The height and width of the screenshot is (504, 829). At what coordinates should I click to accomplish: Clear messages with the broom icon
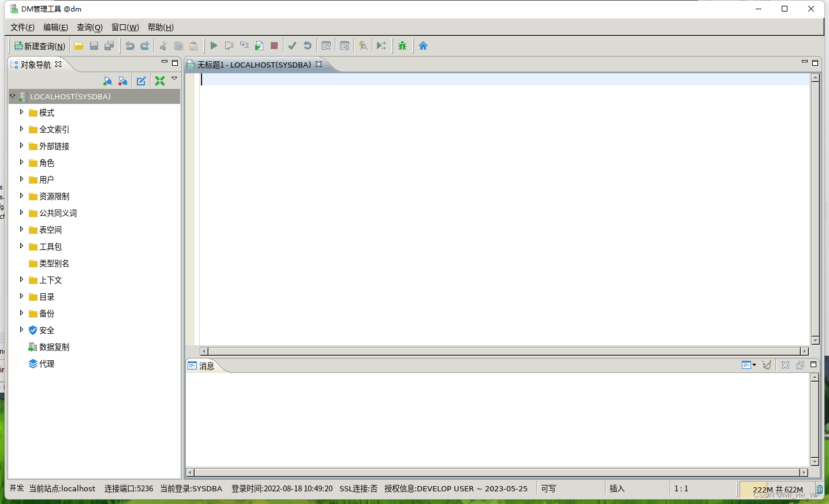[x=767, y=365]
